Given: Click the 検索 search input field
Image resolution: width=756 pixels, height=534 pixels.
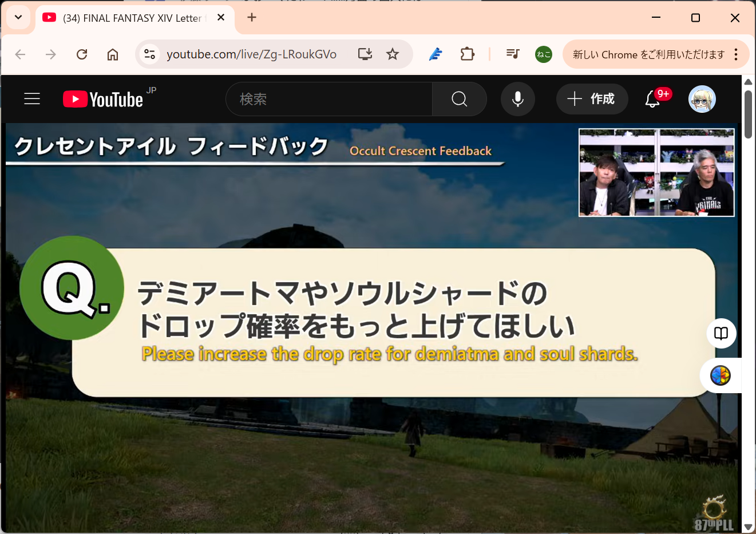Looking at the screenshot, I should point(329,99).
